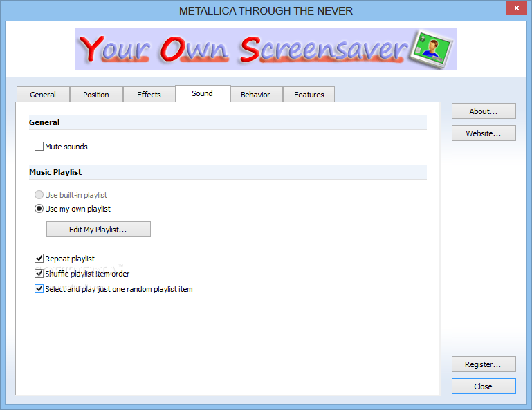
Task: Uncheck Repeat playlist
Action: click(x=39, y=259)
